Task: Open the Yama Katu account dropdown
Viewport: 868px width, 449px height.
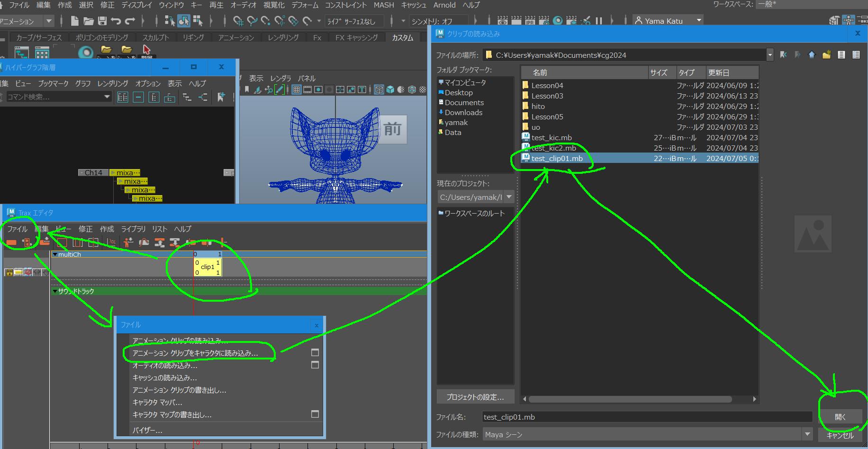Action: click(699, 20)
